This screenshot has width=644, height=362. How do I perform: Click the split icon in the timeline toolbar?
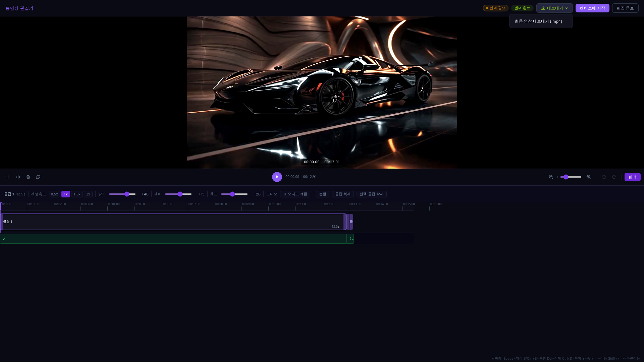click(18, 177)
